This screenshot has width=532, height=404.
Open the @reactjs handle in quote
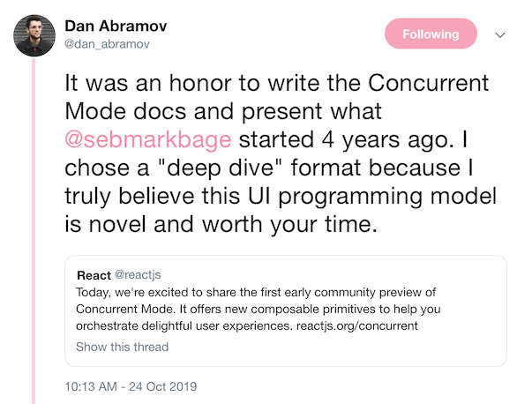click(138, 274)
